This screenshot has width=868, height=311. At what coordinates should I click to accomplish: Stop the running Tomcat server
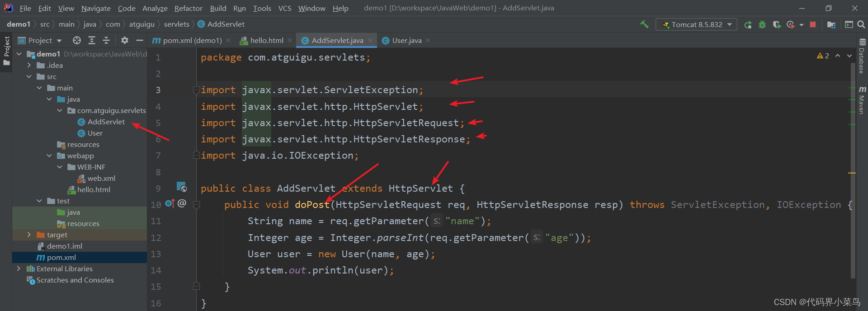[813, 24]
